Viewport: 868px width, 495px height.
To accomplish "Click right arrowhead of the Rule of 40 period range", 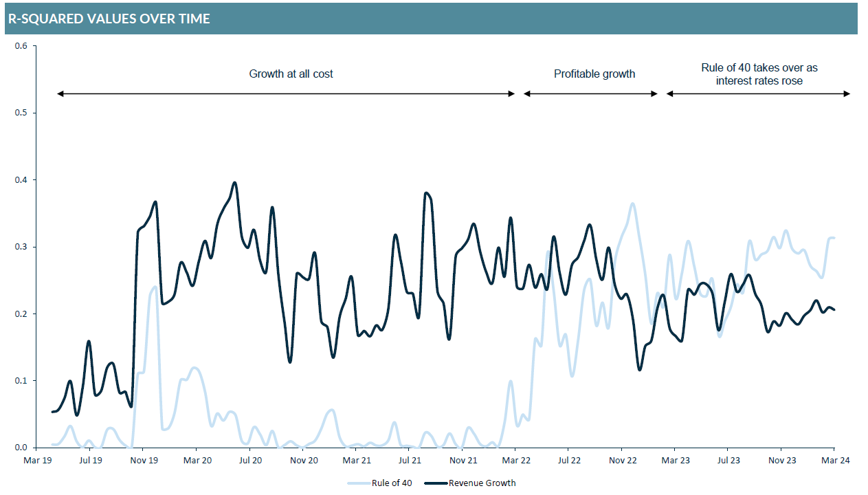I will click(847, 93).
